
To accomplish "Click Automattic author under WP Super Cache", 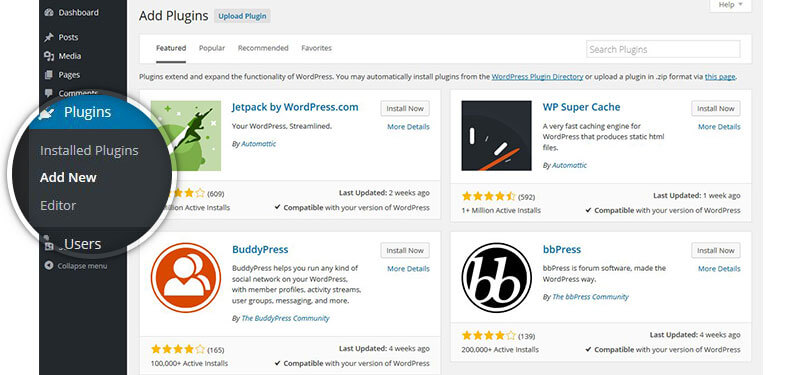I will coord(569,166).
